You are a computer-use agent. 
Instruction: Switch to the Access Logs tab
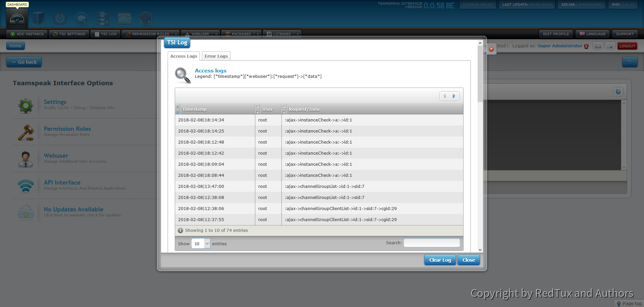click(x=184, y=56)
